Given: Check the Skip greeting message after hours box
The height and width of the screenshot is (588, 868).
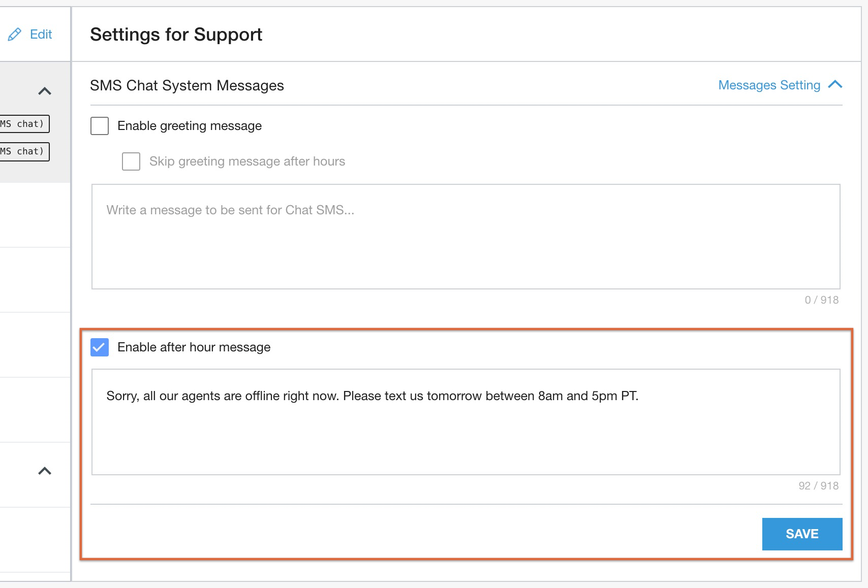Looking at the screenshot, I should 131,161.
